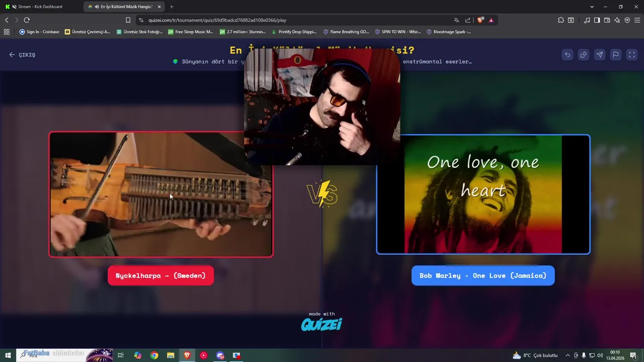Select the Bob Marley One Love thumbnail

(x=483, y=195)
